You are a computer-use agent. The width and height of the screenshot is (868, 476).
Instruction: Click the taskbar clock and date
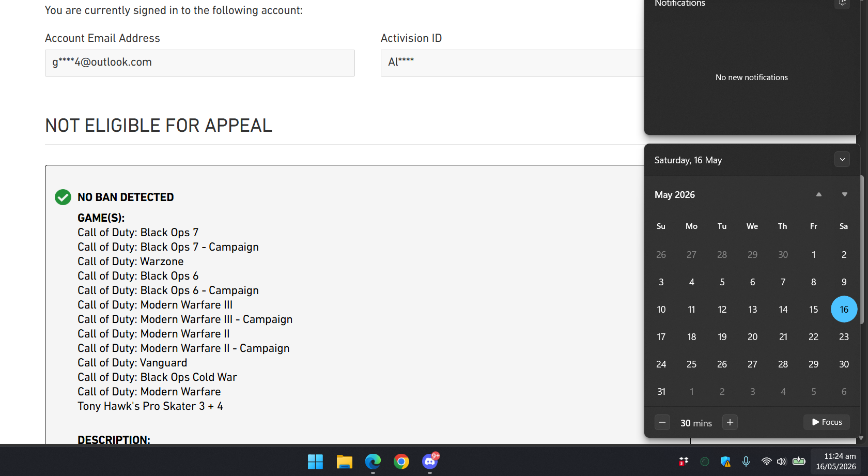(836, 462)
